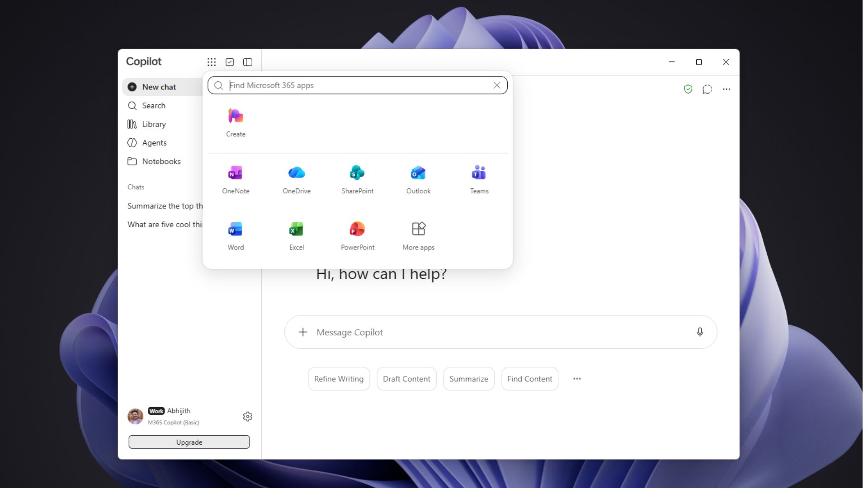Click the Summarize suggestion chip
The width and height of the screenshot is (868, 488).
[468, 379]
